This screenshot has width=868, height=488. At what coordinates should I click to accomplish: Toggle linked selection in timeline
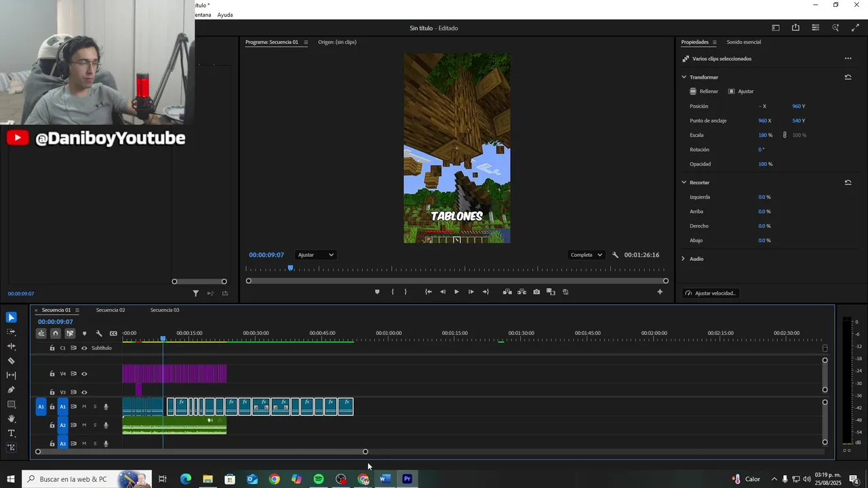click(x=70, y=333)
